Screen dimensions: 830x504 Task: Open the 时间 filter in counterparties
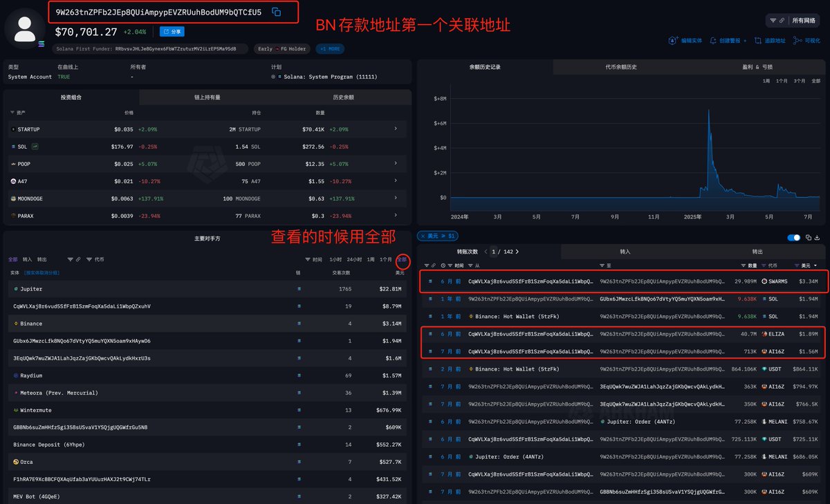pyautogui.click(x=313, y=259)
